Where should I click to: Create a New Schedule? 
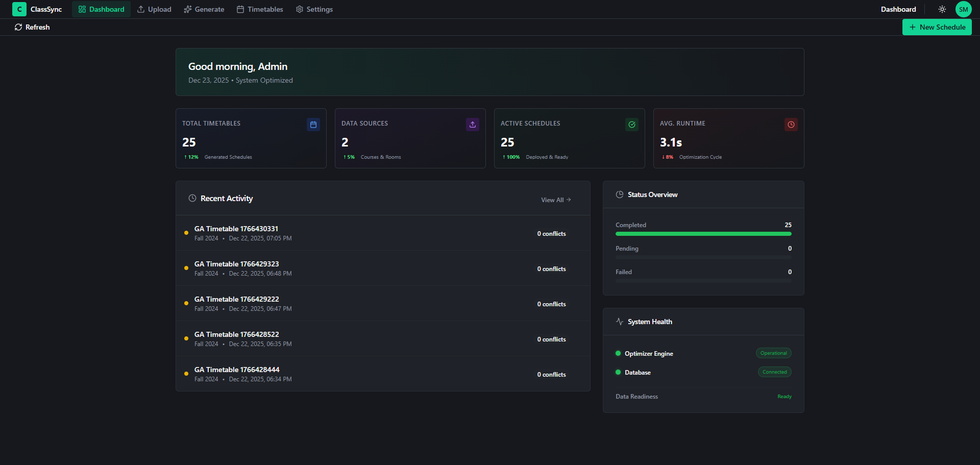937,27
